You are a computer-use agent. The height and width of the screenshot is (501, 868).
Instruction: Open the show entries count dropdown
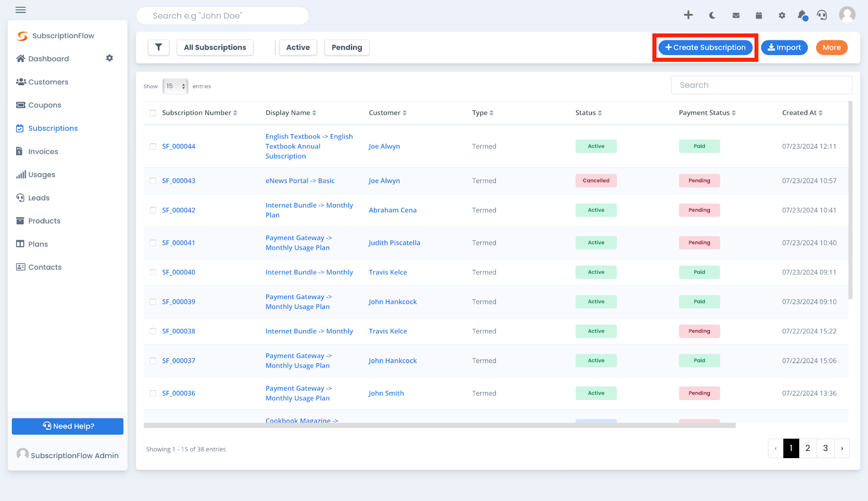175,86
